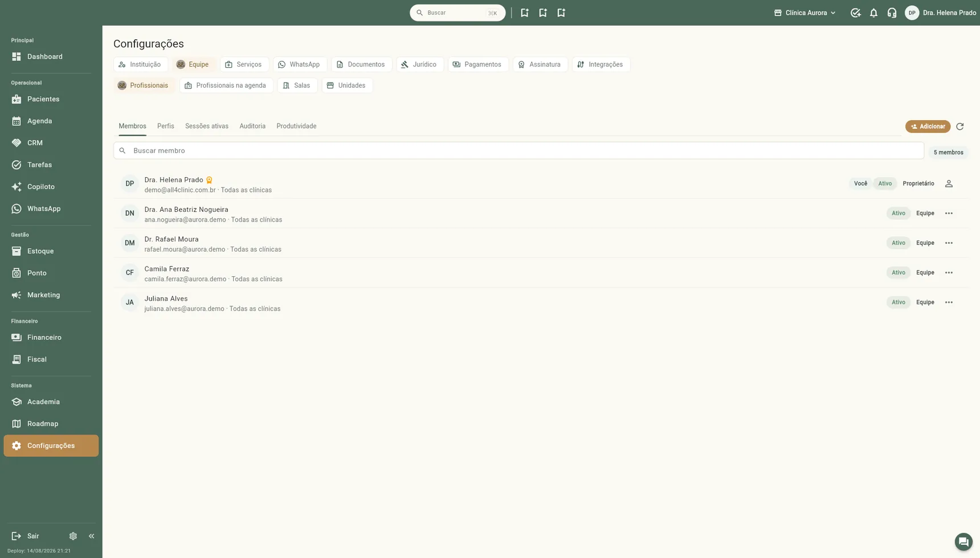Click the first bookmark icon in the top bar
Screen dimensions: 980x558
click(x=525, y=13)
